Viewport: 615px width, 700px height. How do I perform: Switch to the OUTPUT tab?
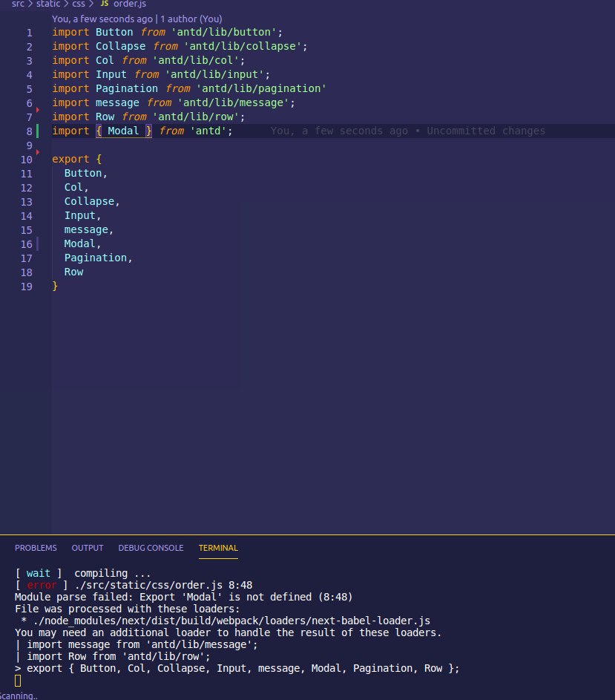click(x=88, y=548)
